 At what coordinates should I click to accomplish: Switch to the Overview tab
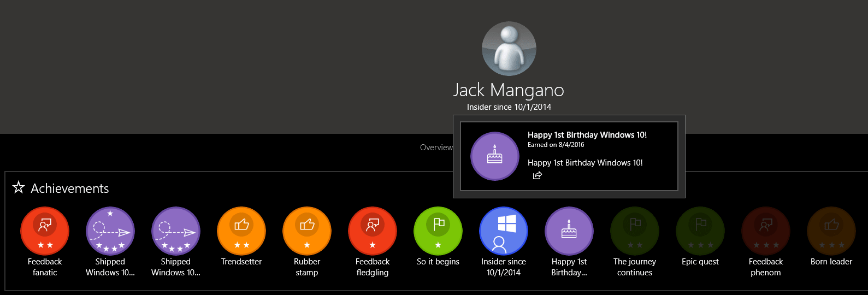click(436, 147)
